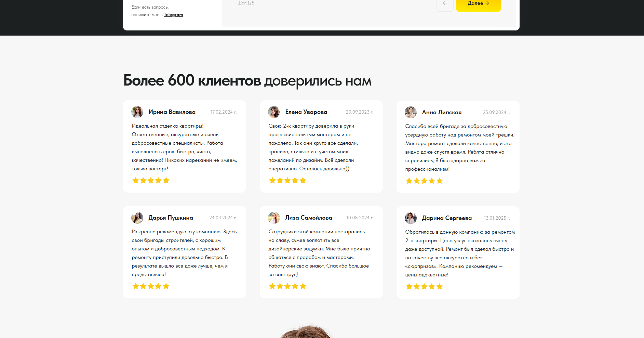Click Дарья Пушкина's avatar photo
The image size is (644, 338).
click(x=137, y=218)
